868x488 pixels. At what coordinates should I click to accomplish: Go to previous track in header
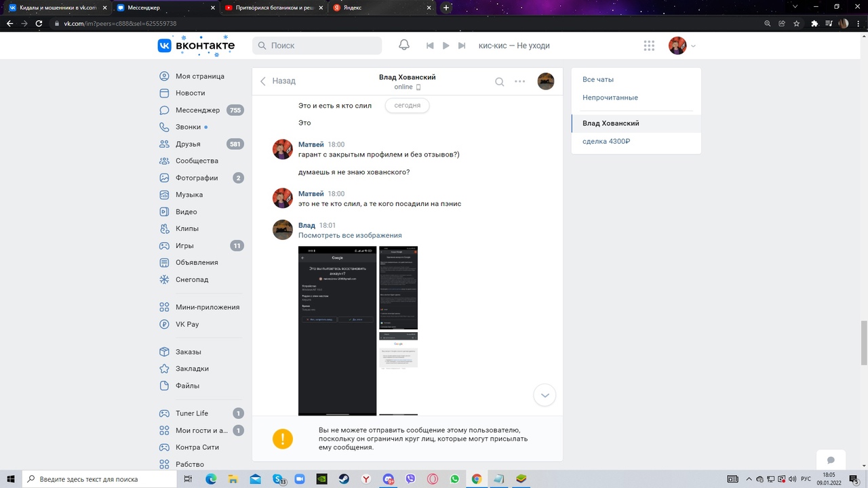point(429,45)
